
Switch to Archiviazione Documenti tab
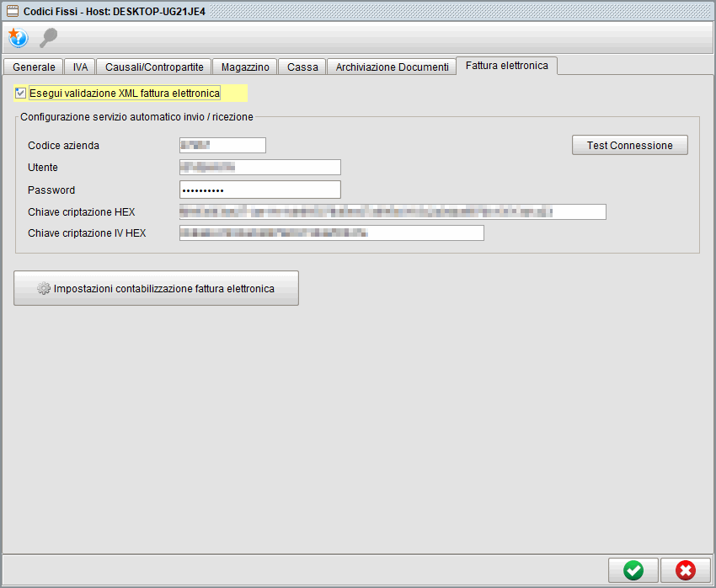click(x=392, y=67)
